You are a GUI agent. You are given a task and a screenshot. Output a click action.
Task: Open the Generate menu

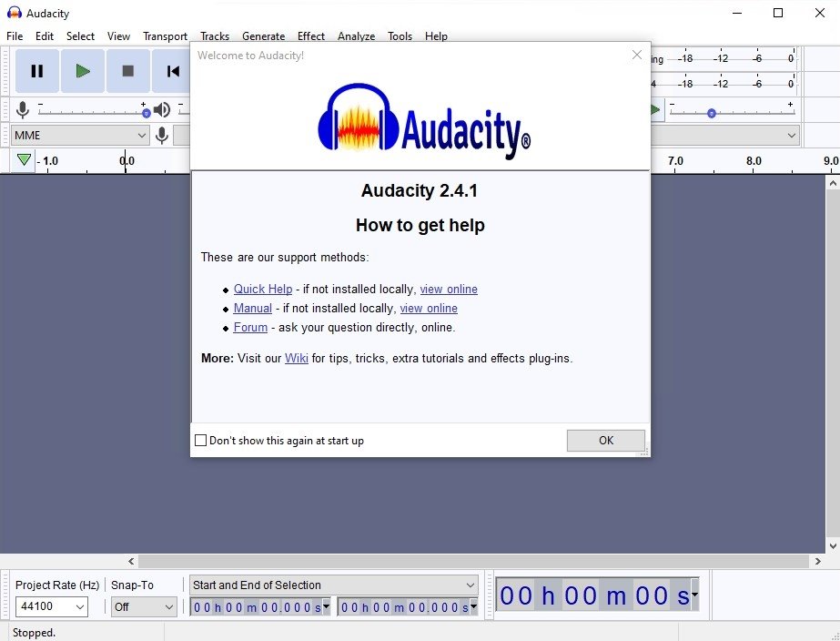click(264, 36)
